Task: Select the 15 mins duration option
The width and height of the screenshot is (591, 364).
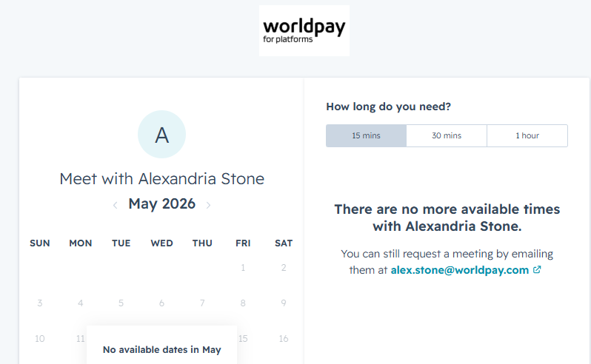Action: (366, 135)
